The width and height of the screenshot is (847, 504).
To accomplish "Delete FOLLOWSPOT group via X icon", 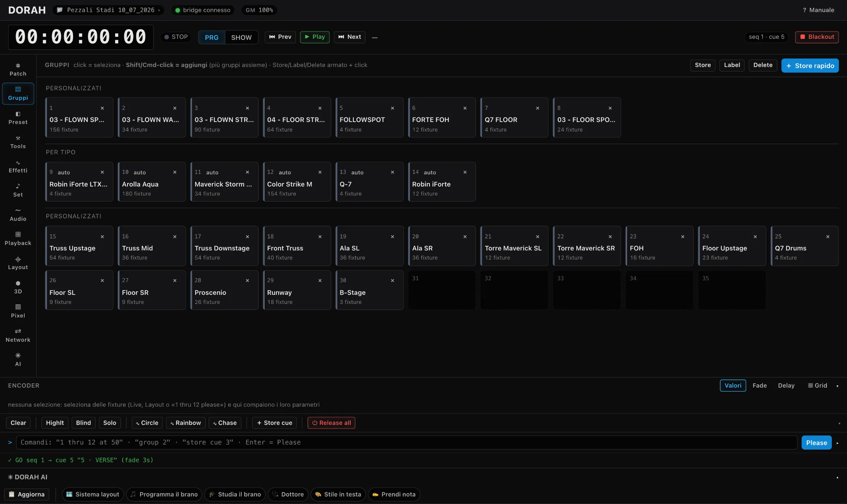I will pos(392,108).
